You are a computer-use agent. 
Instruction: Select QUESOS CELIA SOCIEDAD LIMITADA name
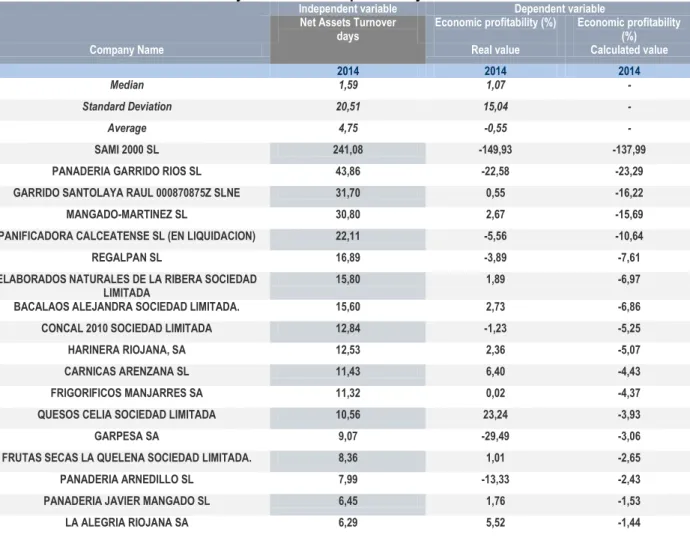[x=127, y=414]
